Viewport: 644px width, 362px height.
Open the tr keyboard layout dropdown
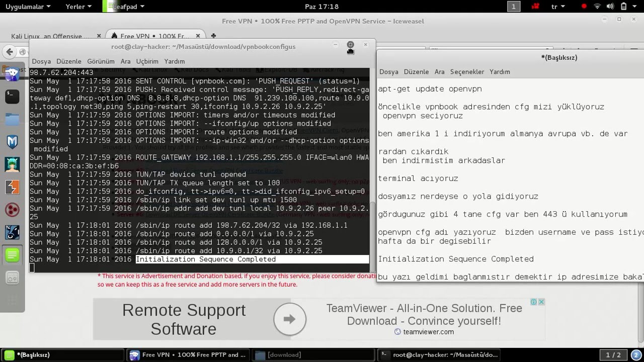coord(558,7)
